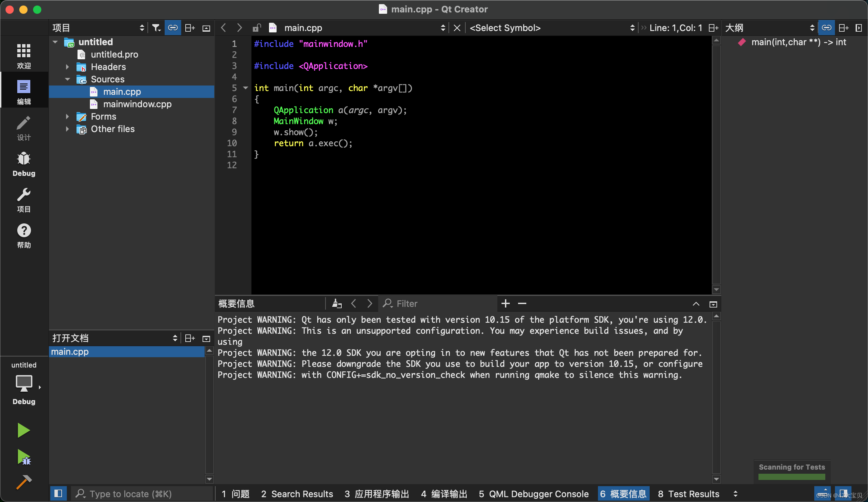Screen dimensions: 868x502
Task: Click the project tree filter icon
Action: coord(156,28)
